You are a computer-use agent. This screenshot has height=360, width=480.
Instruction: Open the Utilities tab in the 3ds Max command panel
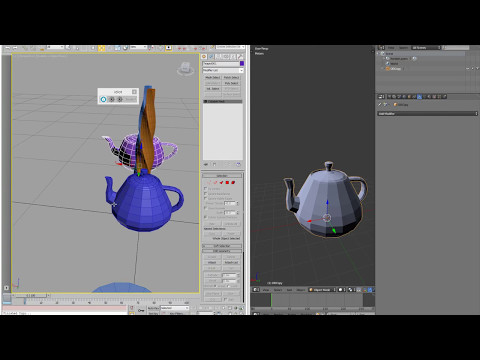(240, 56)
